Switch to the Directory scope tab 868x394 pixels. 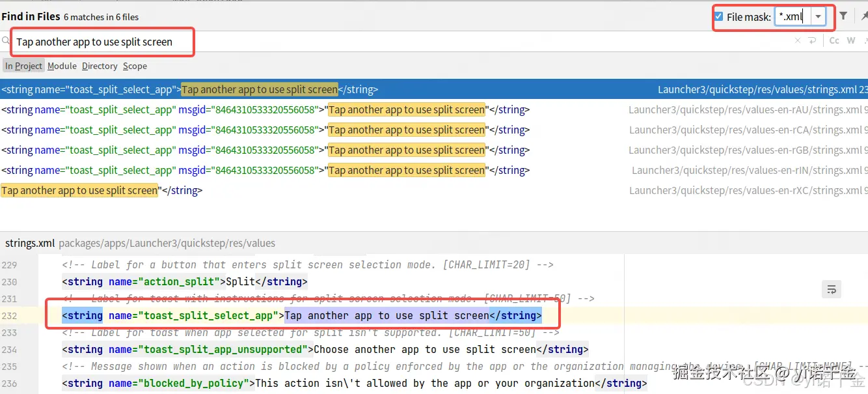click(x=100, y=66)
